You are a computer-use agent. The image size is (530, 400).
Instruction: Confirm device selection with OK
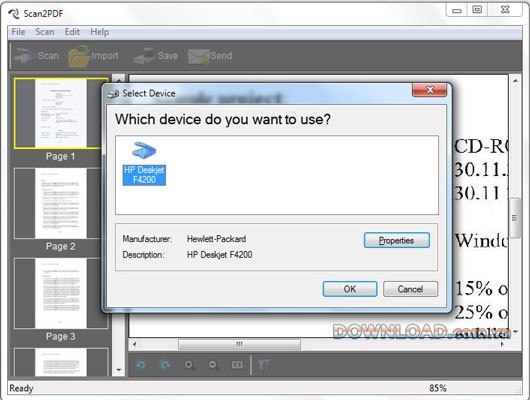tap(350, 289)
